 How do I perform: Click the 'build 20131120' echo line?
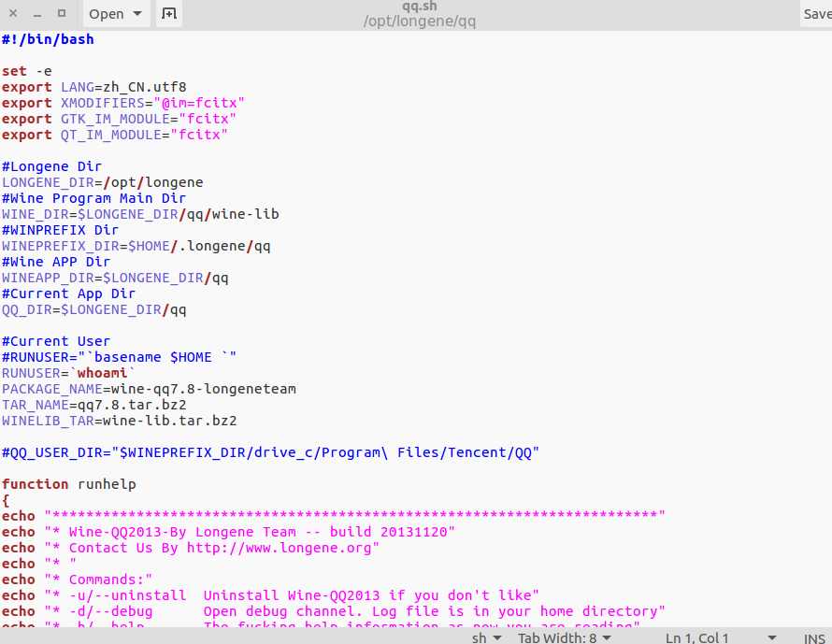(229, 532)
